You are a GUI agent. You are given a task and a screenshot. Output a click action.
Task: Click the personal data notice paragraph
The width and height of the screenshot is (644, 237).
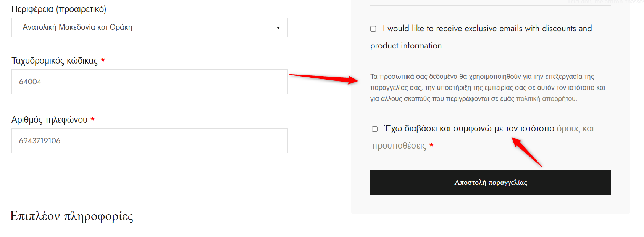[487, 88]
